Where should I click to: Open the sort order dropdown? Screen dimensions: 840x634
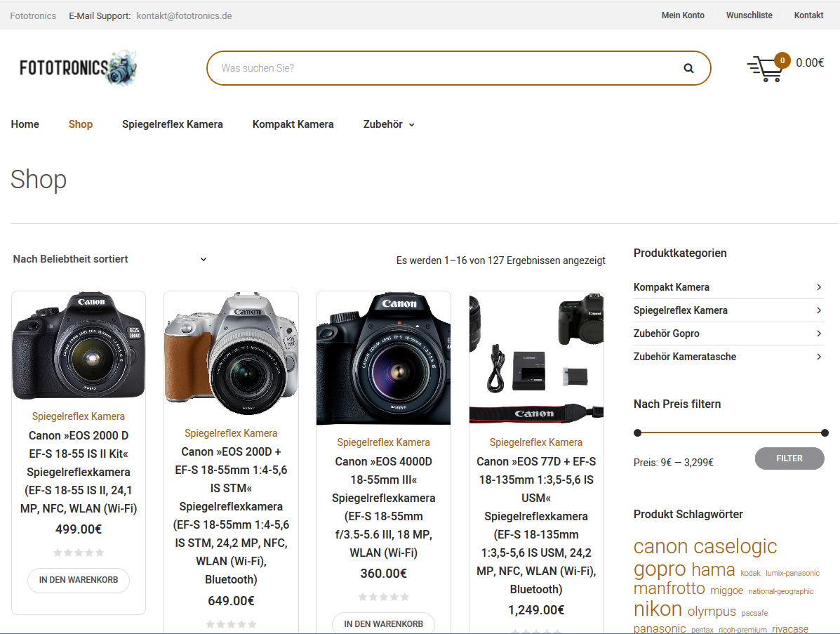click(x=109, y=259)
